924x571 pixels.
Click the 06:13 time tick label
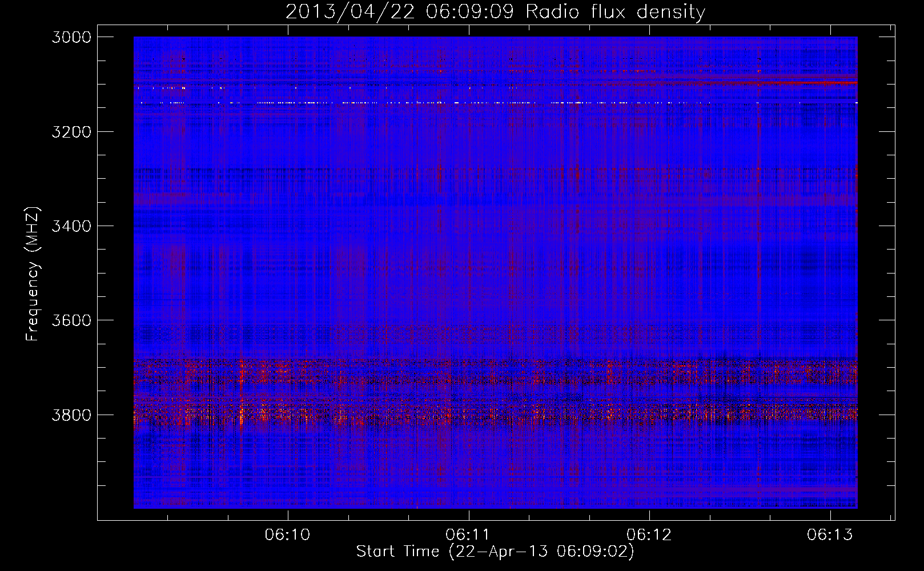pyautogui.click(x=830, y=534)
